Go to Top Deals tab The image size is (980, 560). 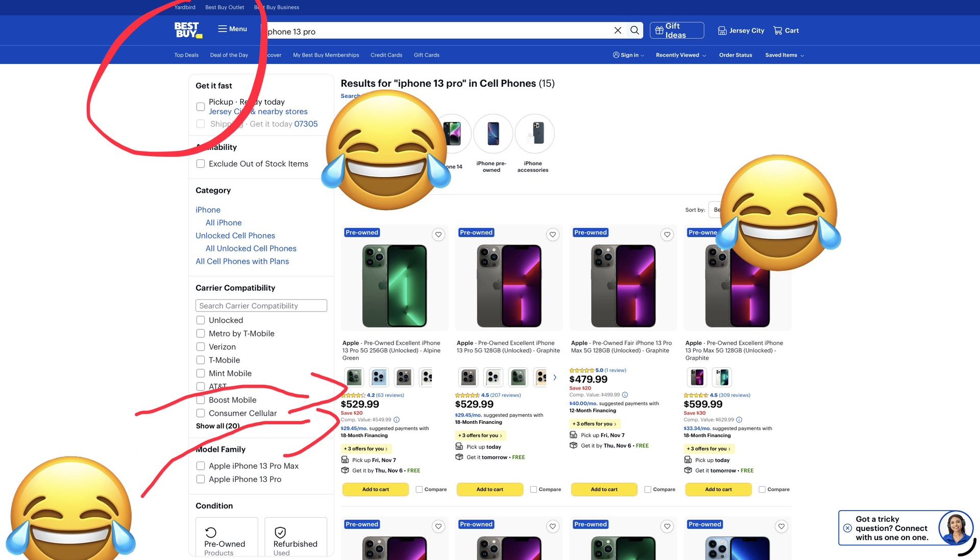tap(186, 55)
